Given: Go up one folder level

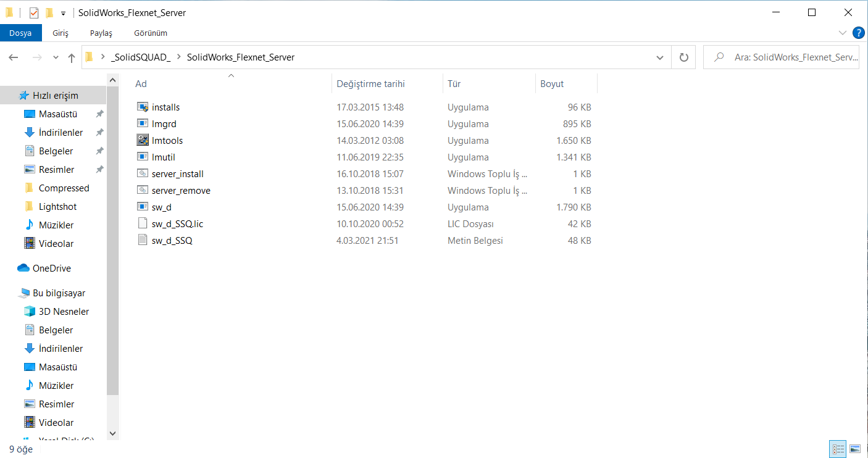Looking at the screenshot, I should tap(72, 57).
